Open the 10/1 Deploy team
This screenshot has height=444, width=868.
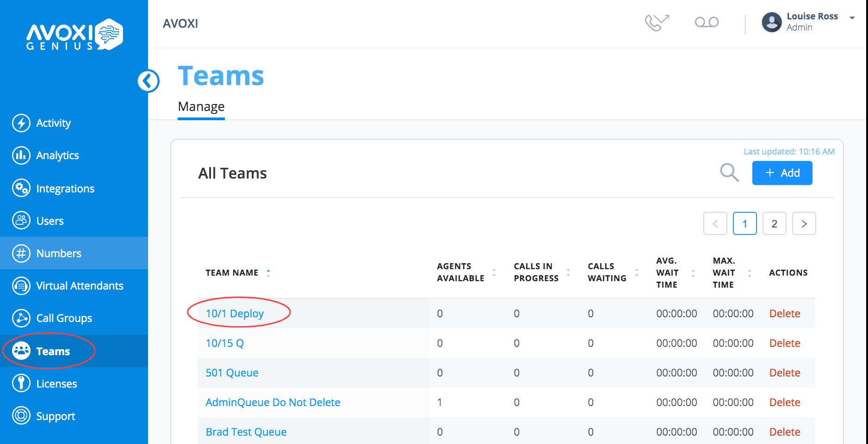[x=235, y=313]
